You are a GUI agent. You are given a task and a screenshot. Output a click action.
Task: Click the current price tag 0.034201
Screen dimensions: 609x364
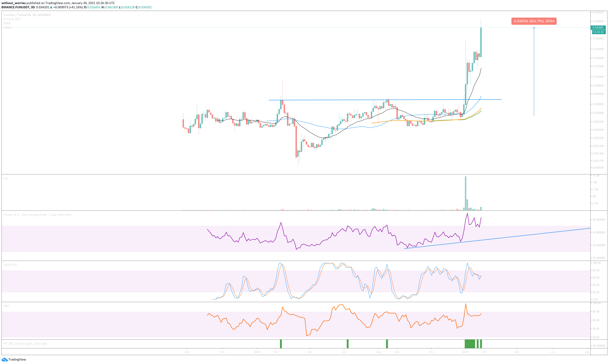[x=598, y=27]
